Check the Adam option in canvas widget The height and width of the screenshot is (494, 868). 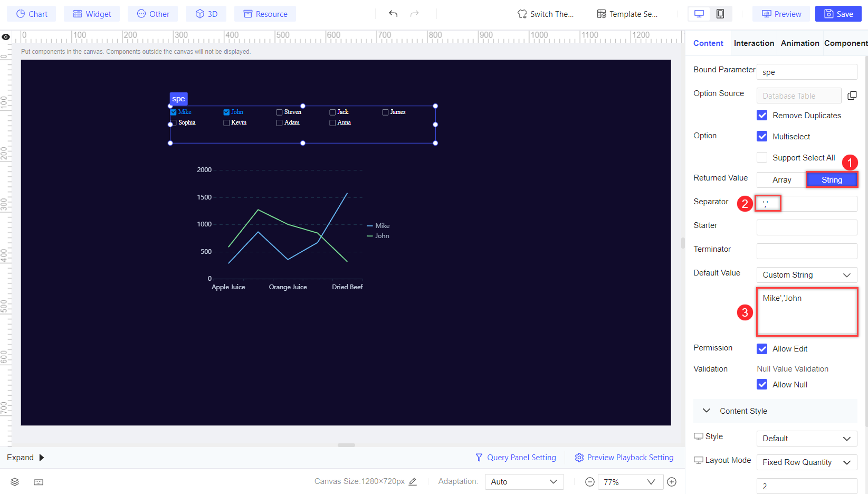pyautogui.click(x=279, y=122)
